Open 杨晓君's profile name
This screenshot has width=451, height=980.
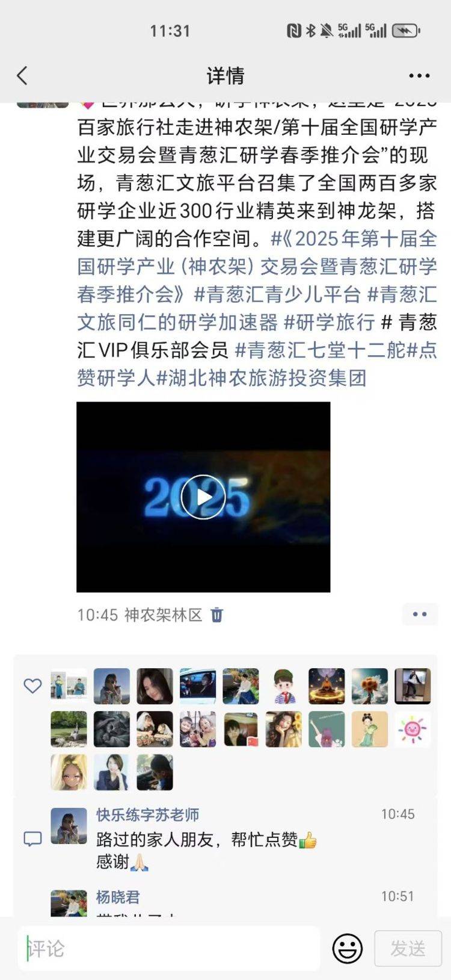click(118, 897)
